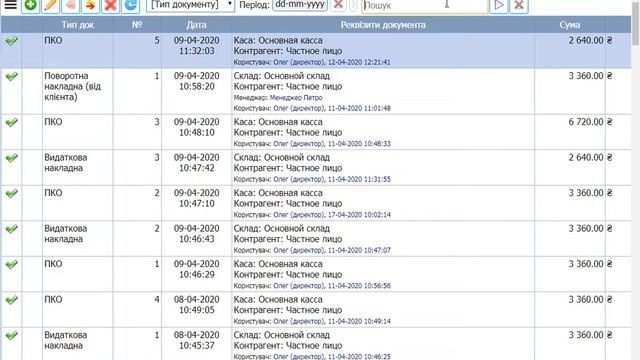640x360 pixels.
Task: Select date cell 08-04-2020 10:49:05
Action: pyautogui.click(x=196, y=310)
